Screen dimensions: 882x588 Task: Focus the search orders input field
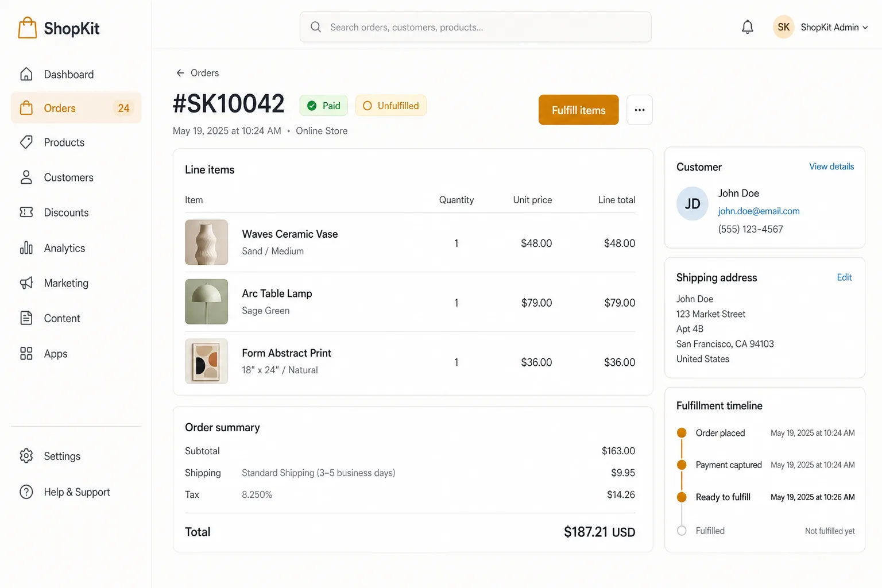(475, 27)
